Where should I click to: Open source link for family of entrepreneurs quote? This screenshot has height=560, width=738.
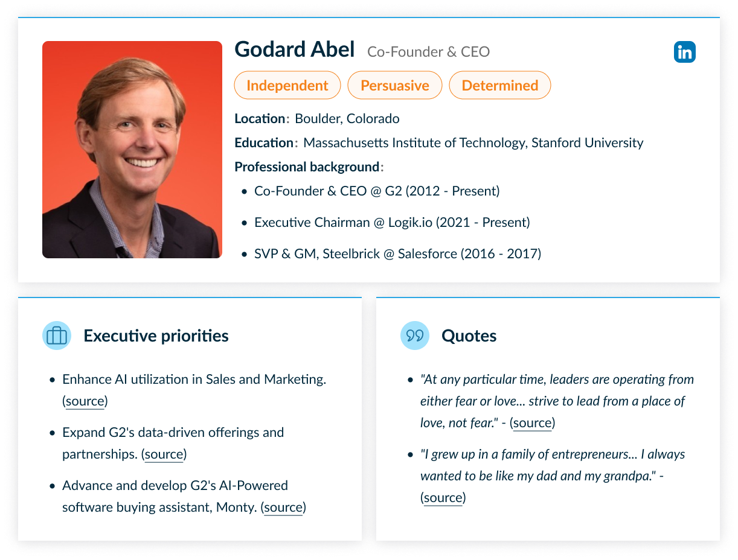[443, 498]
